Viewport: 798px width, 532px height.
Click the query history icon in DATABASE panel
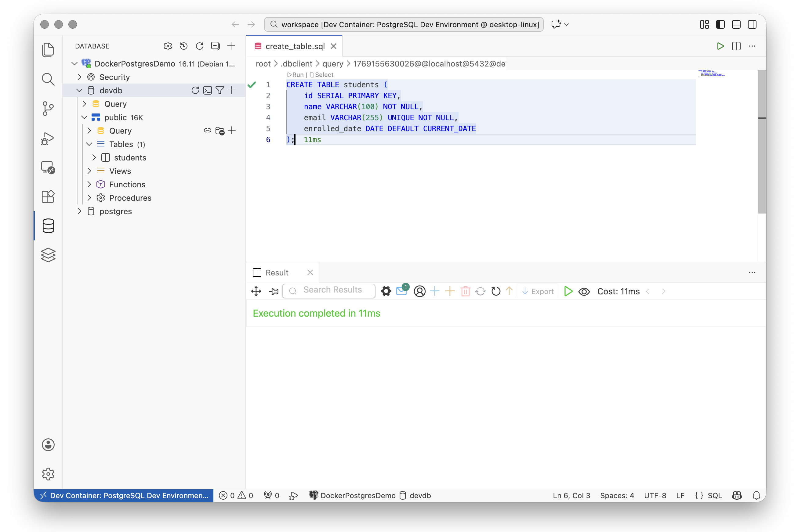pos(184,46)
